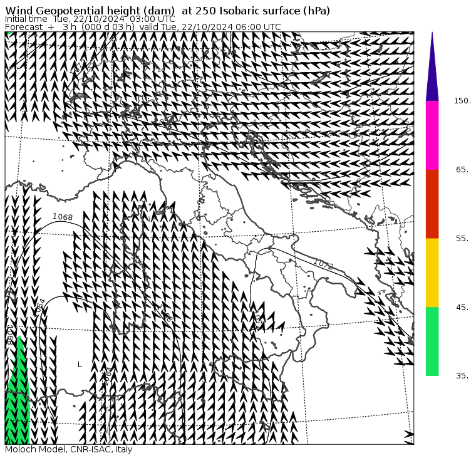The image size is (476, 458).
Task: Click the red 55–65 color band
Action: pyautogui.click(x=432, y=204)
